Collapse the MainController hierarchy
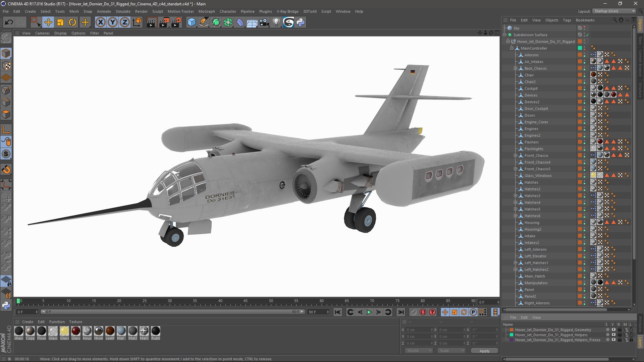This screenshot has height=362, width=644. 512,48
